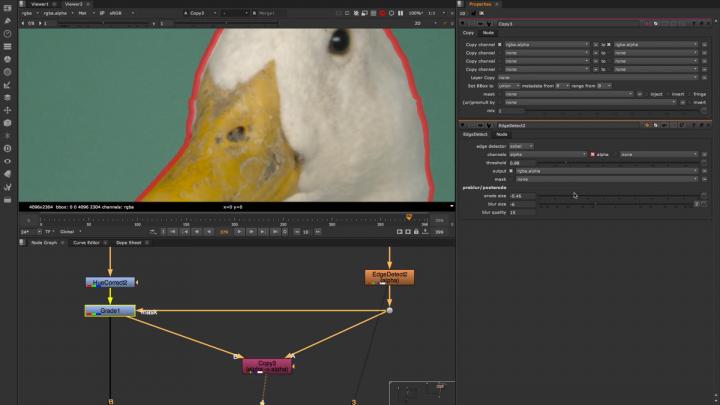Select the EdgeDetect2 node in graph
Image resolution: width=720 pixels, height=405 pixels.
click(x=389, y=277)
